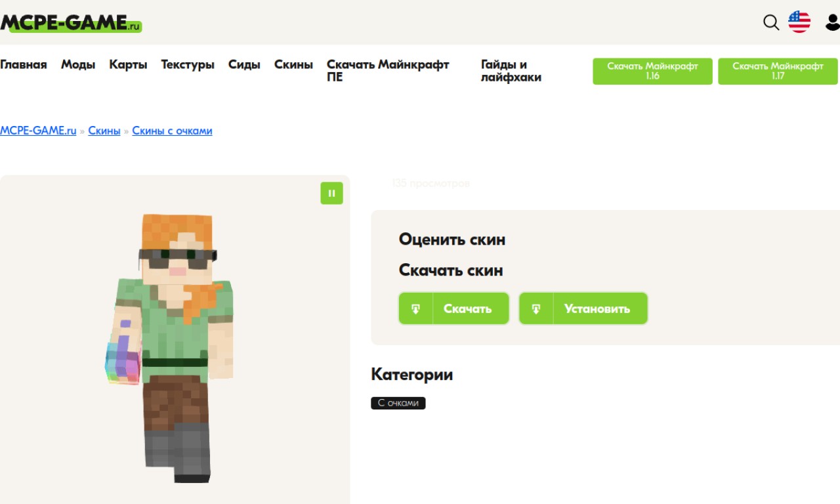This screenshot has height=504, width=840.
Task: Open the user account profile icon
Action: [832, 22]
